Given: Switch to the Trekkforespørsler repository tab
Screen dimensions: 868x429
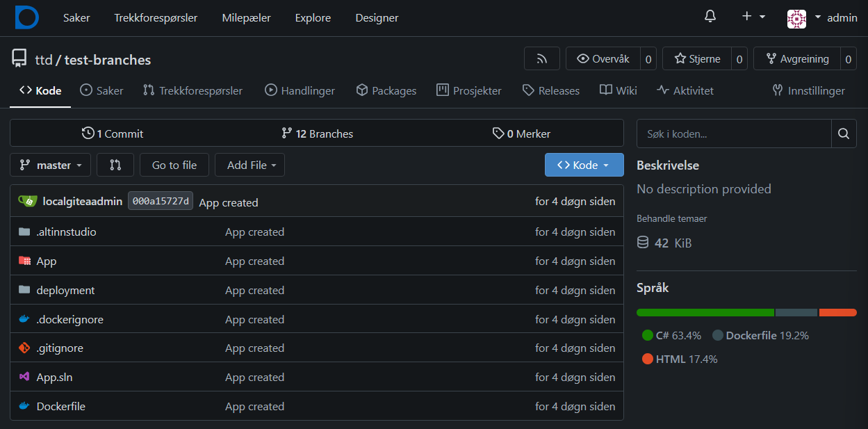Looking at the screenshot, I should [x=193, y=91].
